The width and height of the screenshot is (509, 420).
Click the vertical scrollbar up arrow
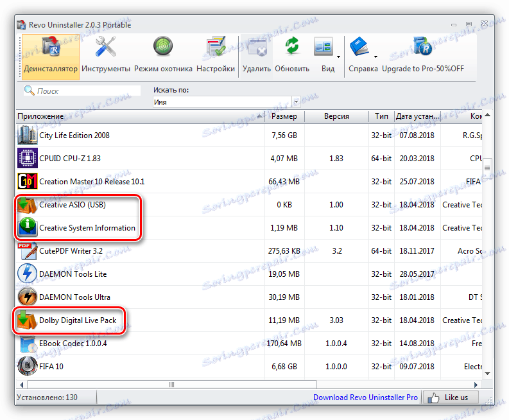pos(487,116)
